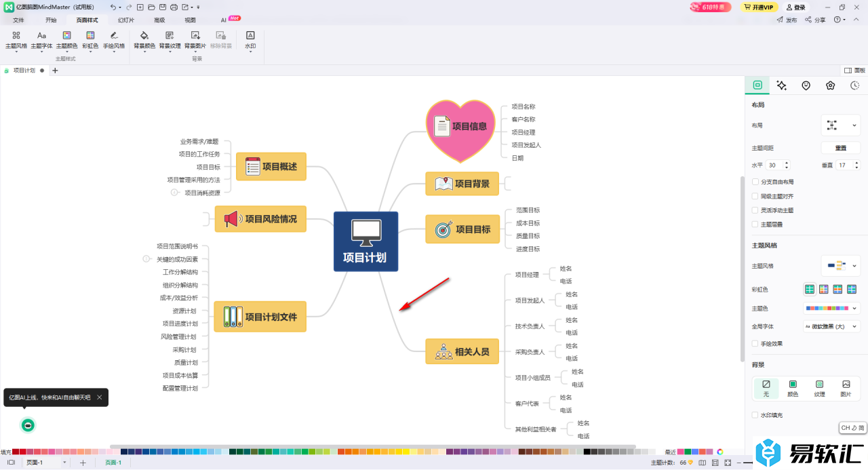Open the history clock panel tab
Viewport: 868px width, 470px height.
tap(855, 85)
